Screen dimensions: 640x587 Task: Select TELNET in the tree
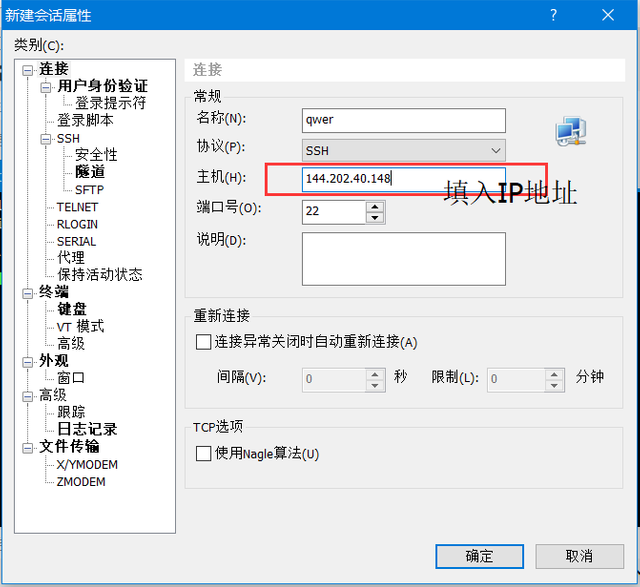[77, 207]
